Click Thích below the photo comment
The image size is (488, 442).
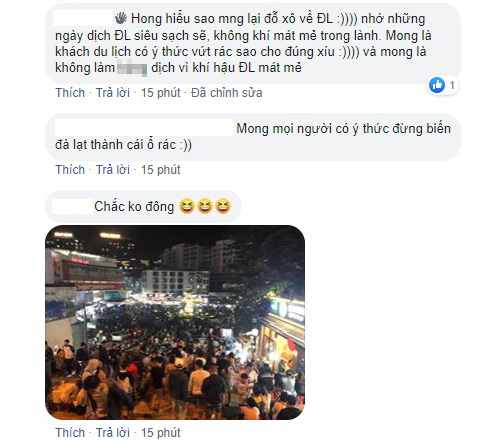point(70,433)
